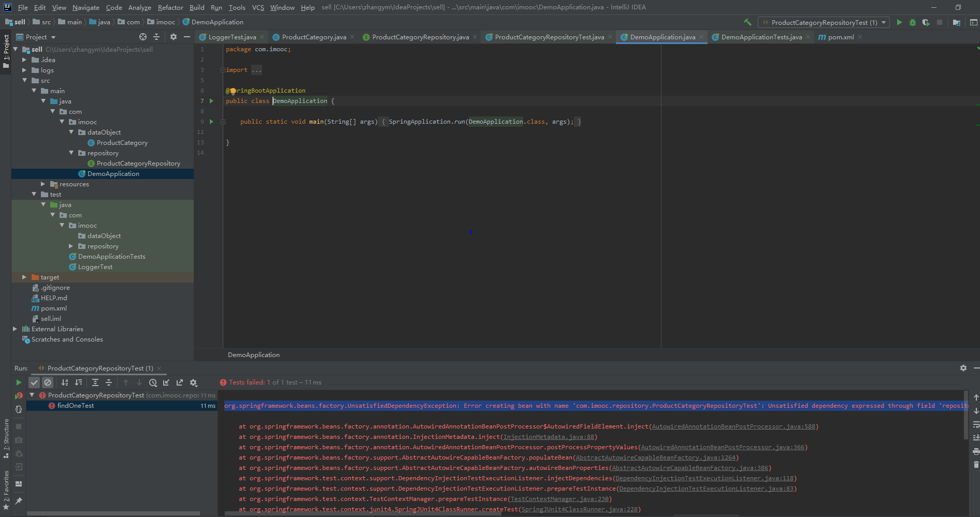
Task: Open Project panel settings gear
Action: click(x=174, y=37)
